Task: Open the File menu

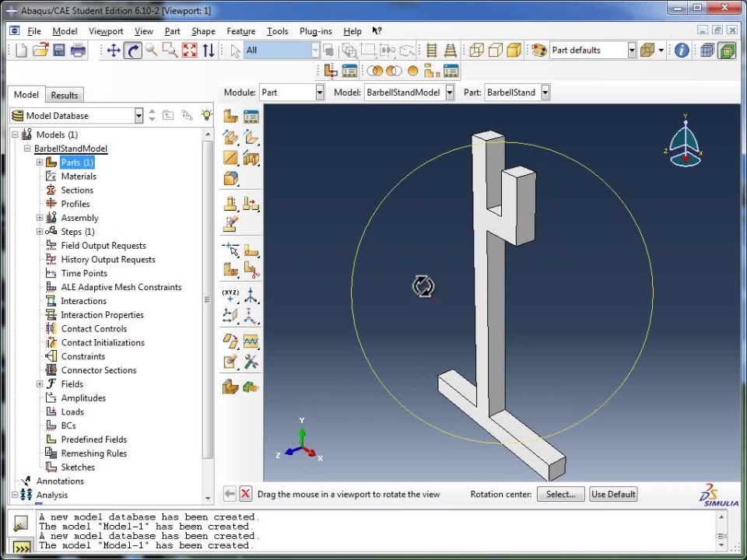Action: [33, 31]
